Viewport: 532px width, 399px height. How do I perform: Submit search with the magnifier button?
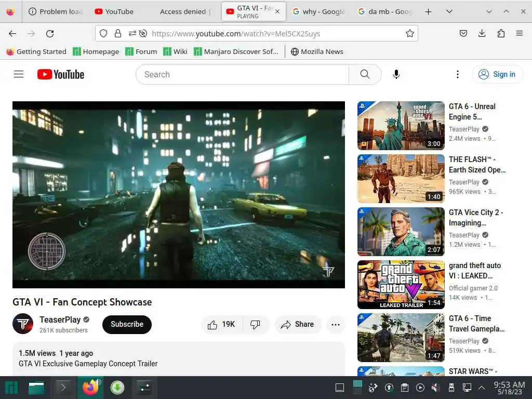[365, 74]
